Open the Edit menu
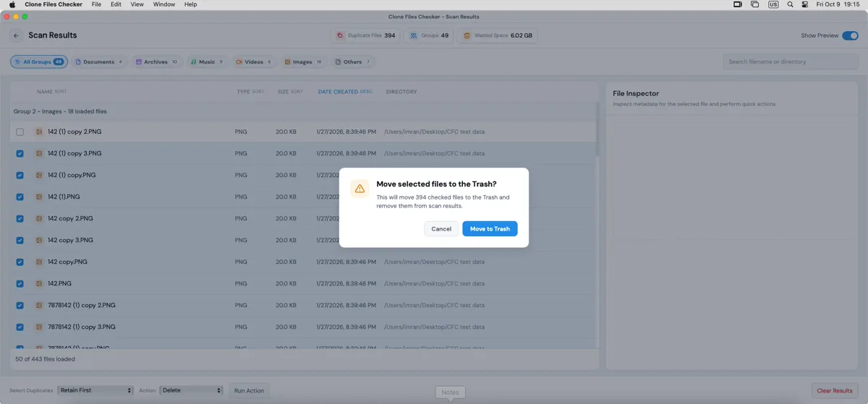This screenshot has height=404, width=868. 116,4
